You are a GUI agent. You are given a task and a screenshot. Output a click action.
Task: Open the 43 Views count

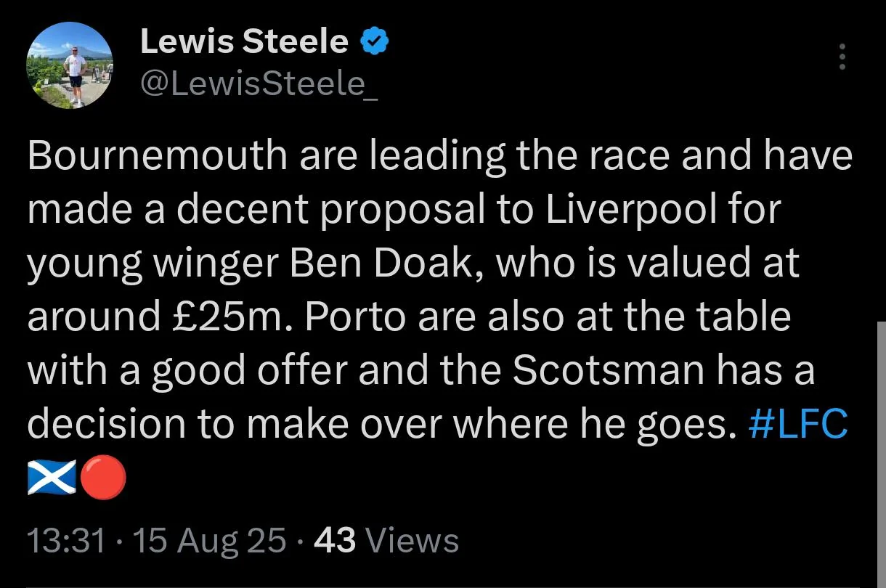pos(386,541)
